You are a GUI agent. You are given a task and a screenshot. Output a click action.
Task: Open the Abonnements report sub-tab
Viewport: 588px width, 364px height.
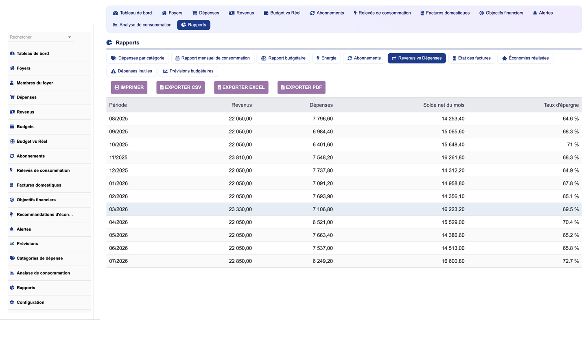[x=364, y=58]
